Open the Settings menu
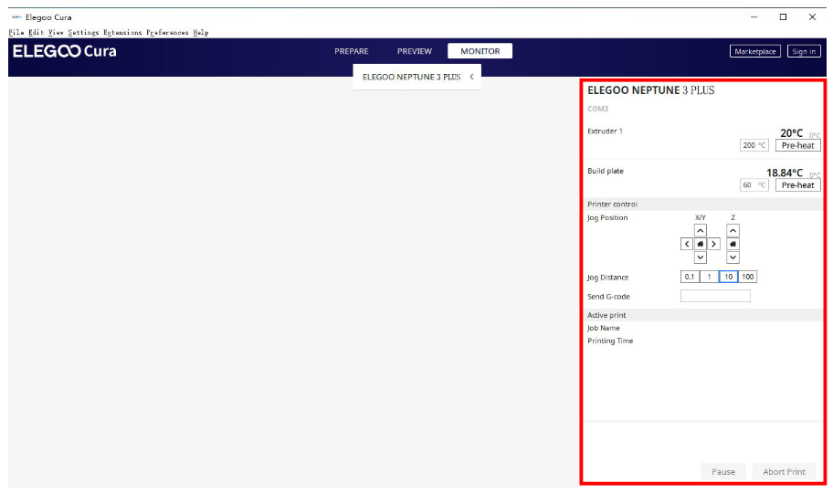 (x=83, y=32)
